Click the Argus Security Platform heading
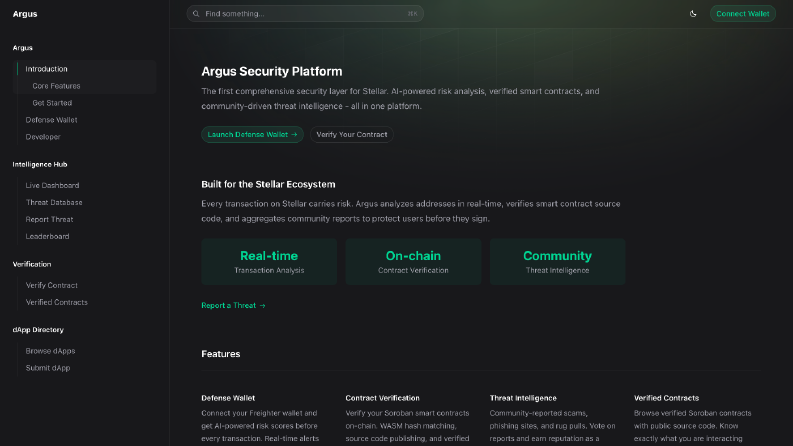Viewport: 793px width, 446px height. [x=272, y=71]
